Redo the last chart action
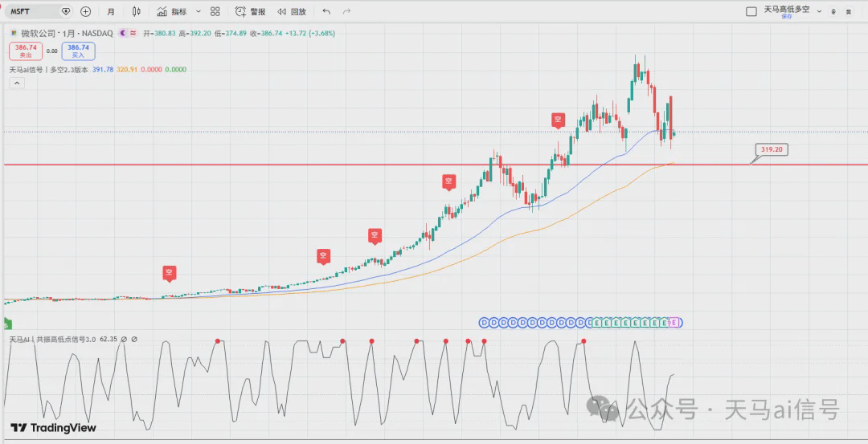This screenshot has height=444, width=868. click(x=347, y=11)
